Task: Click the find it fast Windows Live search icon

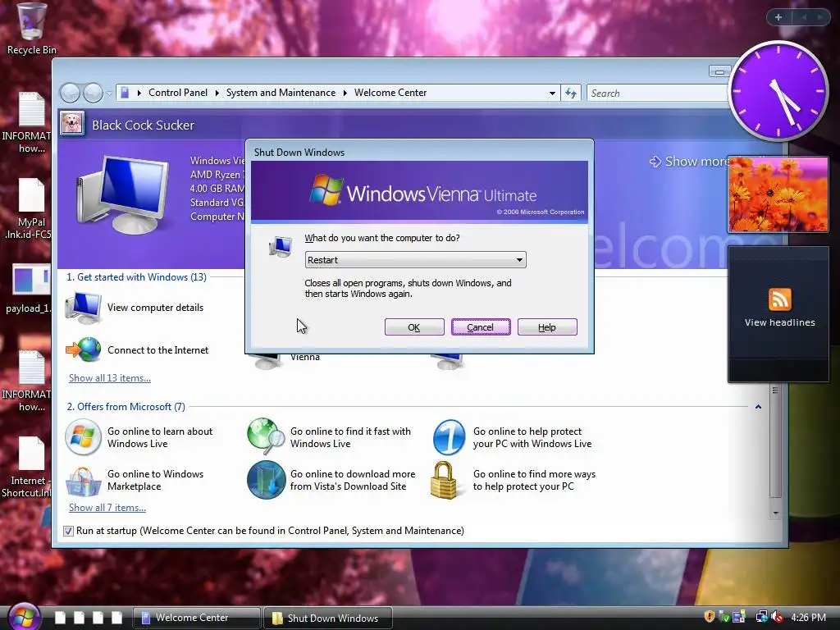Action: pos(266,436)
